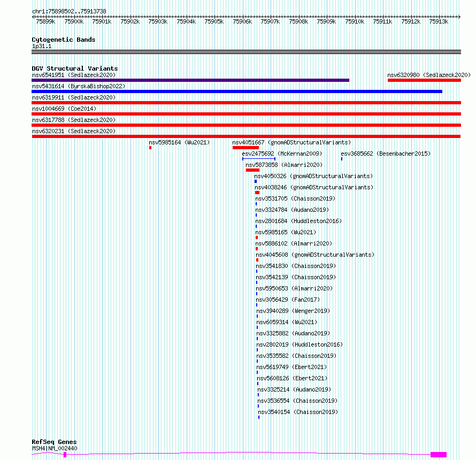Click the nsv6320980 (Sedlazeck2020) label
The width and height of the screenshot is (476, 460).
(429, 75)
